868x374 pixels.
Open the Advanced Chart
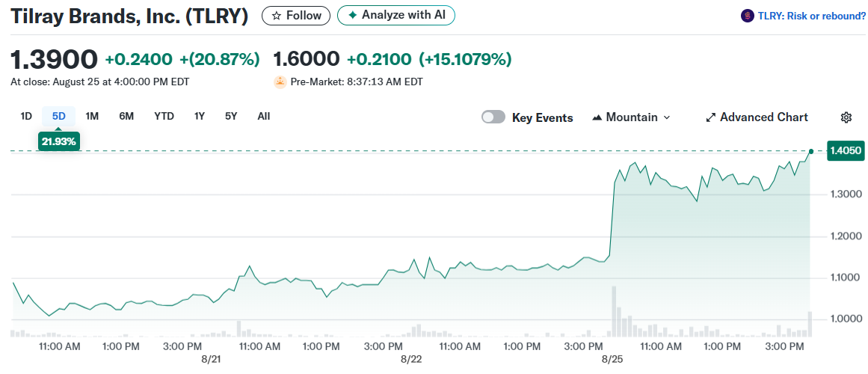pos(757,117)
